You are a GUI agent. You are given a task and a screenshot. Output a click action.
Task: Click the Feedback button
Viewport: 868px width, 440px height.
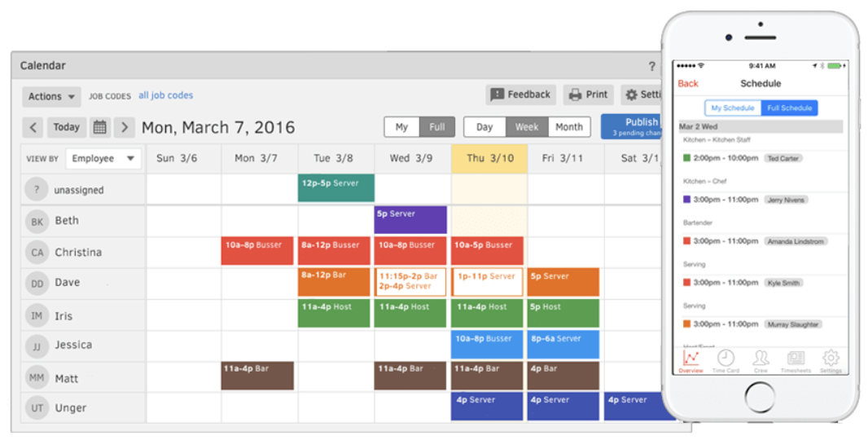[521, 95]
